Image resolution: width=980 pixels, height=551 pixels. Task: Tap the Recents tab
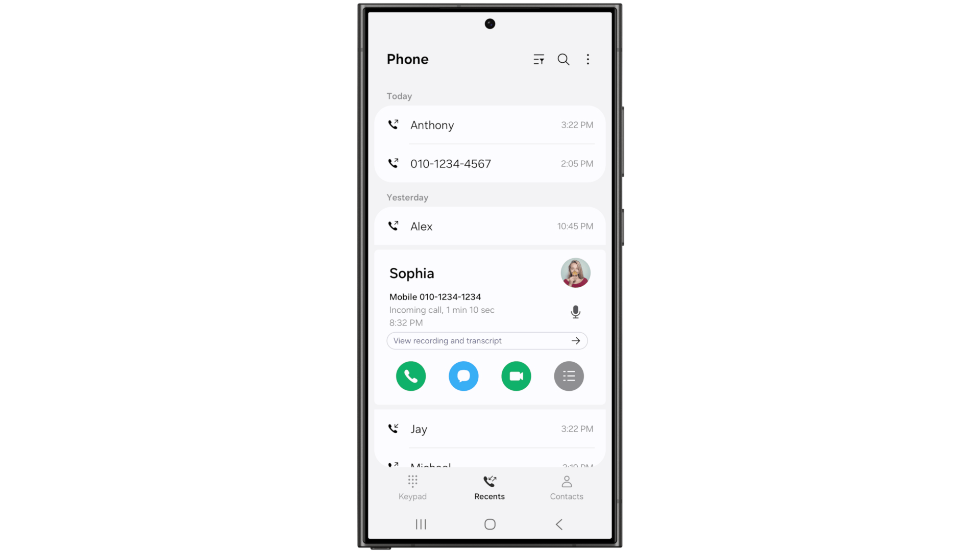489,486
